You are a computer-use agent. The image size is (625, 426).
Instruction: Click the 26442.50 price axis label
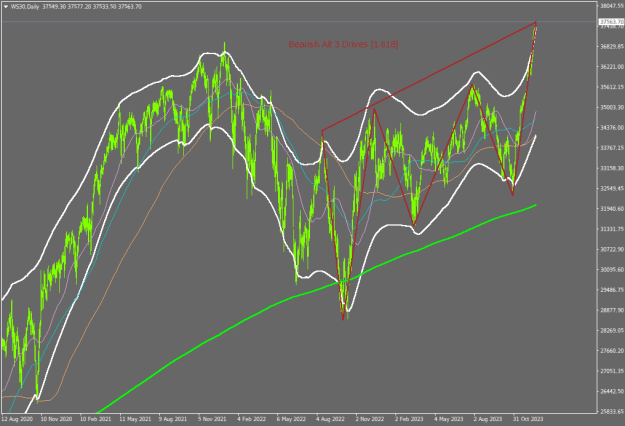click(x=612, y=391)
